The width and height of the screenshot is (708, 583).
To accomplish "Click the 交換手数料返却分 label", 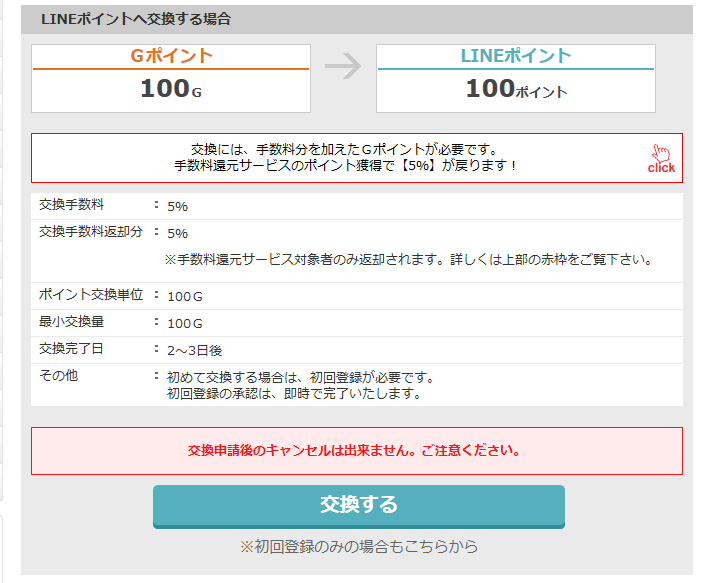I will [x=91, y=232].
